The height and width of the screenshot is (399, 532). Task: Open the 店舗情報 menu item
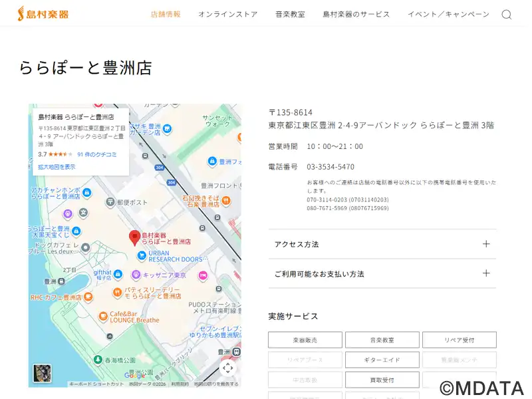point(166,14)
